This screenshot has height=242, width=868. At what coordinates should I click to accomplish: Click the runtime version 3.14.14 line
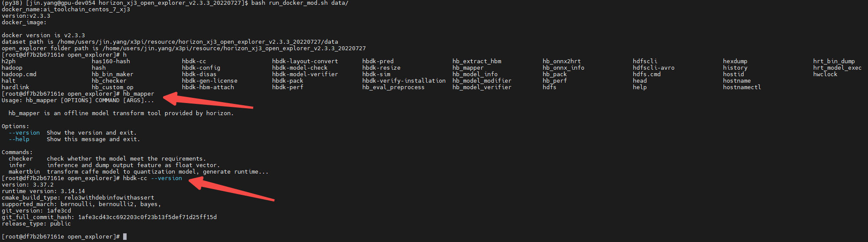[43, 191]
